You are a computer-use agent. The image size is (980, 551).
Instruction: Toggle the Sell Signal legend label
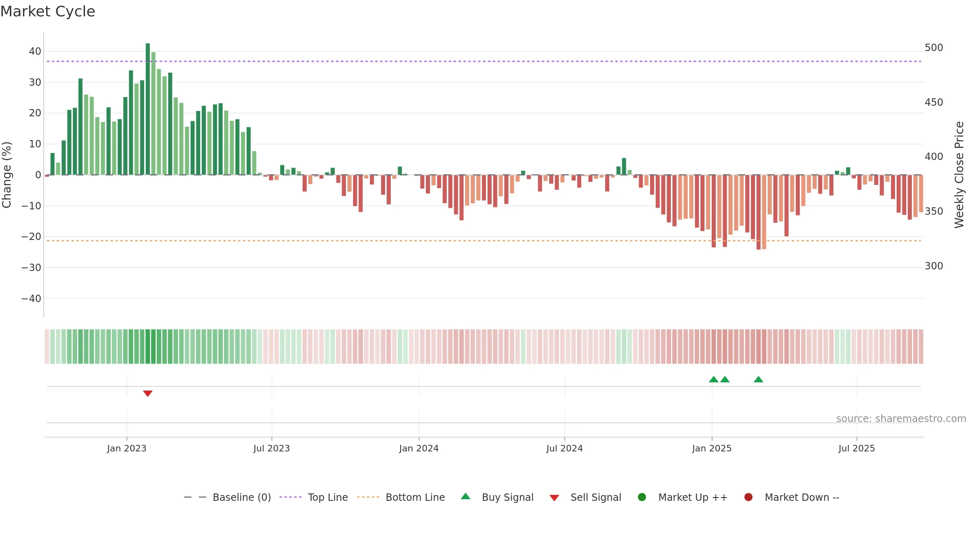(596, 497)
